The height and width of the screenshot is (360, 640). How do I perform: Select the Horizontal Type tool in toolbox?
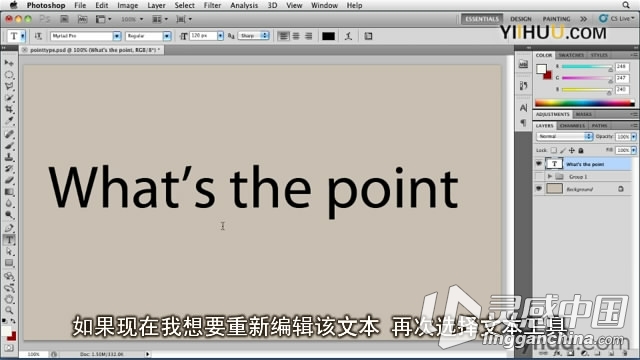tap(9, 240)
